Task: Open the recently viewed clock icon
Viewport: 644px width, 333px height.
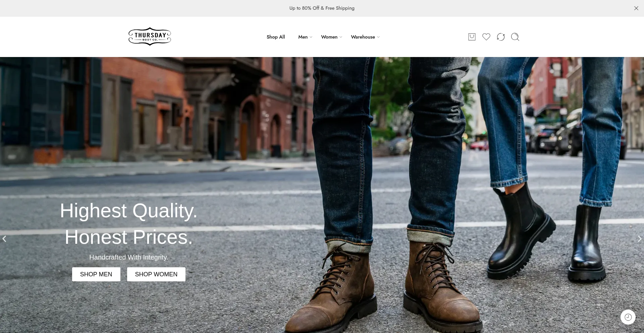Action: pos(628,317)
